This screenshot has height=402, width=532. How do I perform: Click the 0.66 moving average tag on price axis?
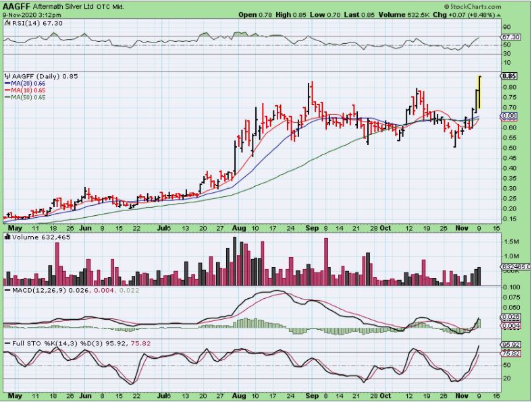(509, 116)
